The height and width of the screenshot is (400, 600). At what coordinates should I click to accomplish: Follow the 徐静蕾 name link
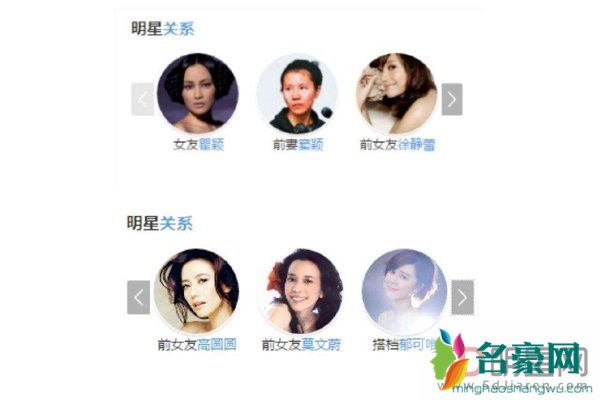[x=416, y=145]
